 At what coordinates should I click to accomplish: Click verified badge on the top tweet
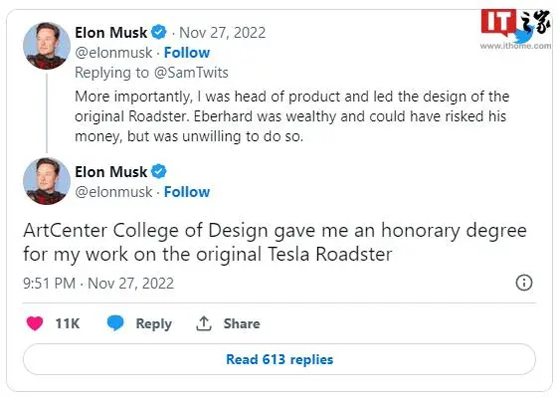point(159,32)
